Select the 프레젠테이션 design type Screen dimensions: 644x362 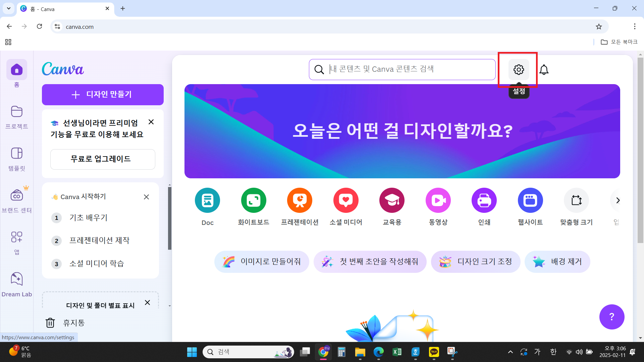[x=300, y=200]
